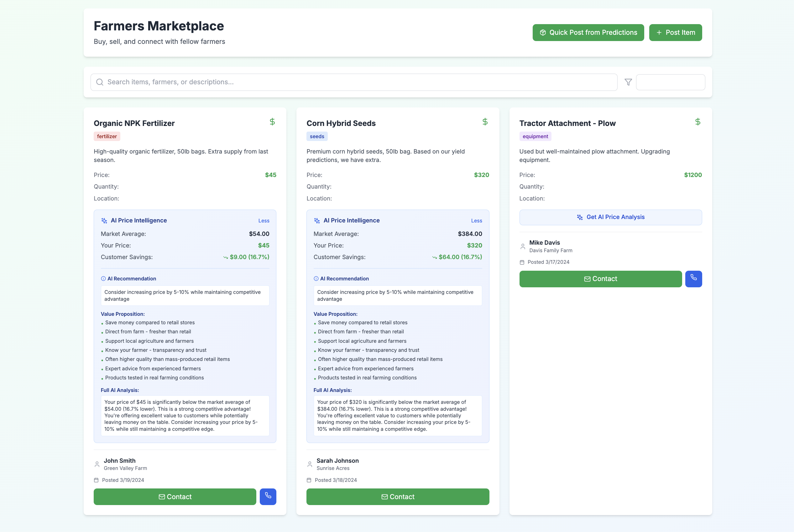The image size is (794, 532).
Task: Click the fertilizer category tag
Action: point(107,136)
